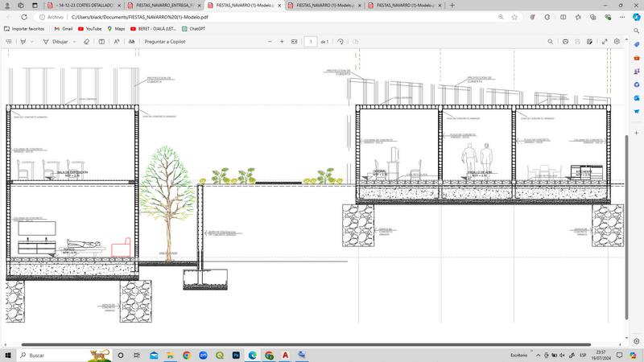Viewport: 644px width, 362px height.
Task: Open PDF settings gear in toolbar
Action: tap(617, 42)
